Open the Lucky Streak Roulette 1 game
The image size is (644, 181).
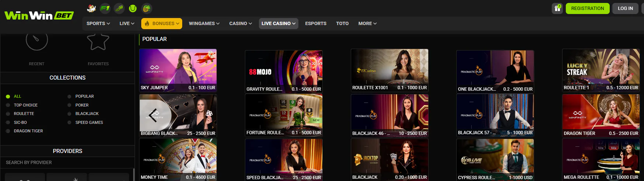pos(601,70)
